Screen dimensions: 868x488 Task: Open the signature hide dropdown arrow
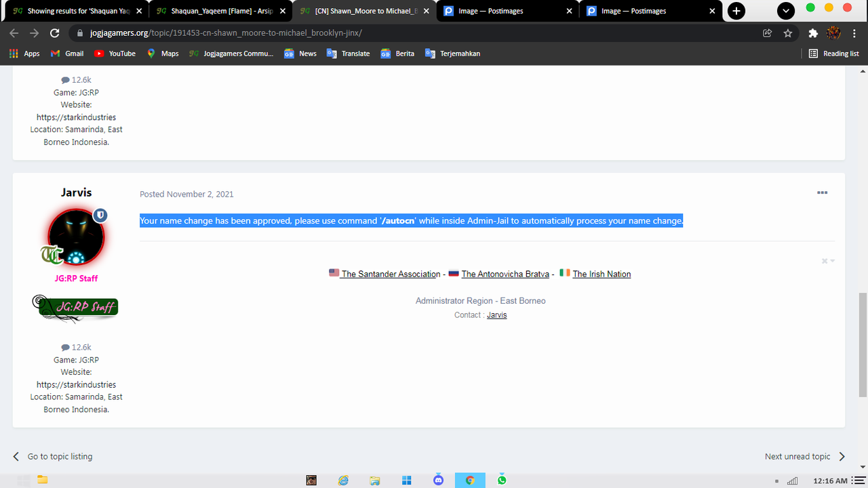[x=832, y=261]
